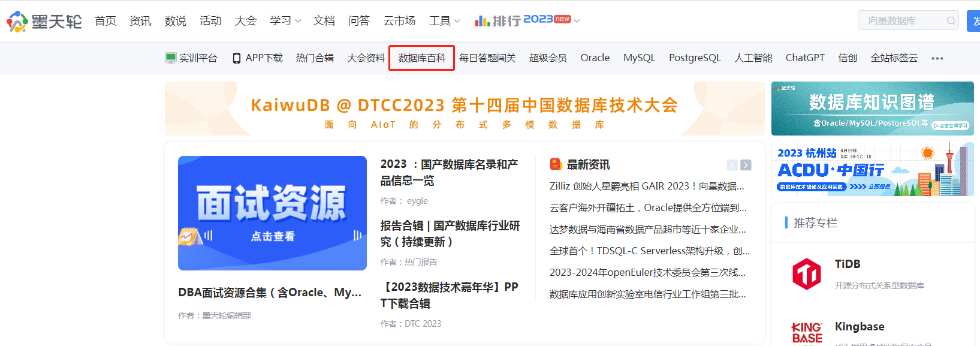The width and height of the screenshot is (980, 346).
Task: Expand the 学习 dropdown menu
Action: [285, 21]
